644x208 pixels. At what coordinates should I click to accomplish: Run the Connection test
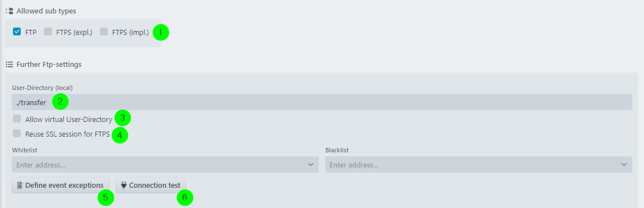click(151, 186)
